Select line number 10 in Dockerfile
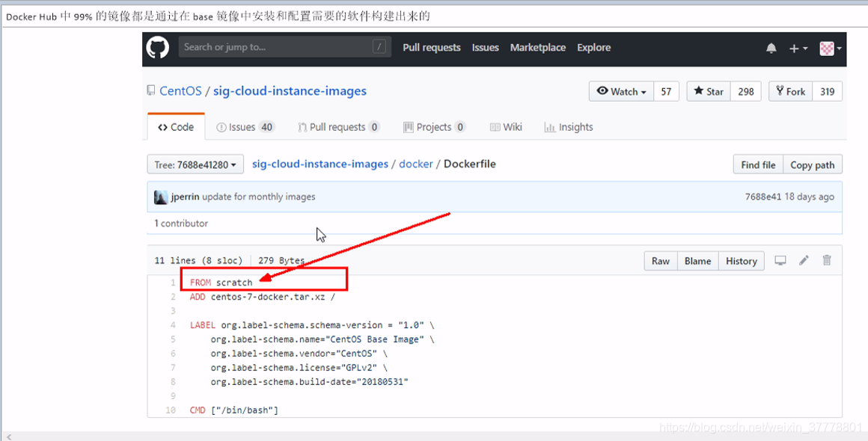Screen dimensions: 868x441 click(x=171, y=410)
